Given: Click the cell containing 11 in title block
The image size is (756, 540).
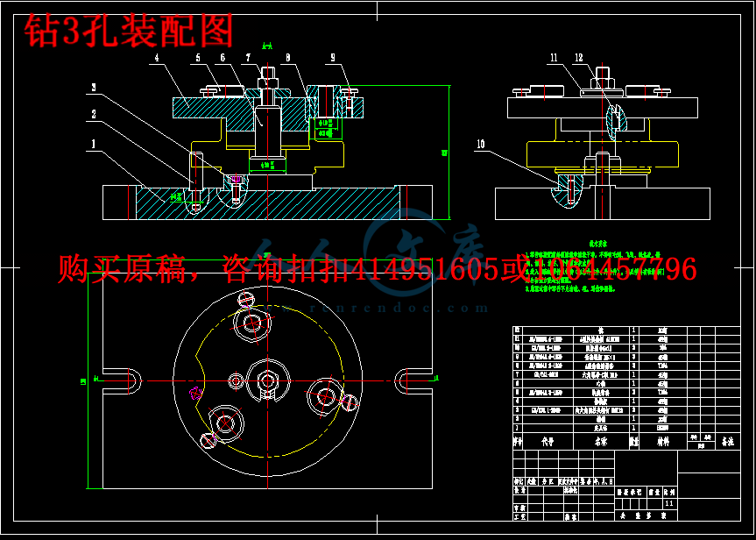Looking at the screenshot, I should [670, 505].
